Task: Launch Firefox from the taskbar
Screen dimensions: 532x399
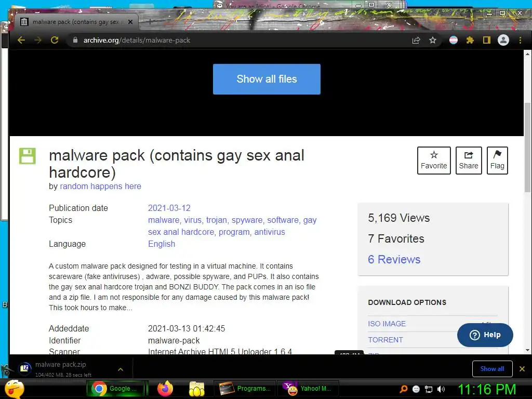Action: point(165,389)
